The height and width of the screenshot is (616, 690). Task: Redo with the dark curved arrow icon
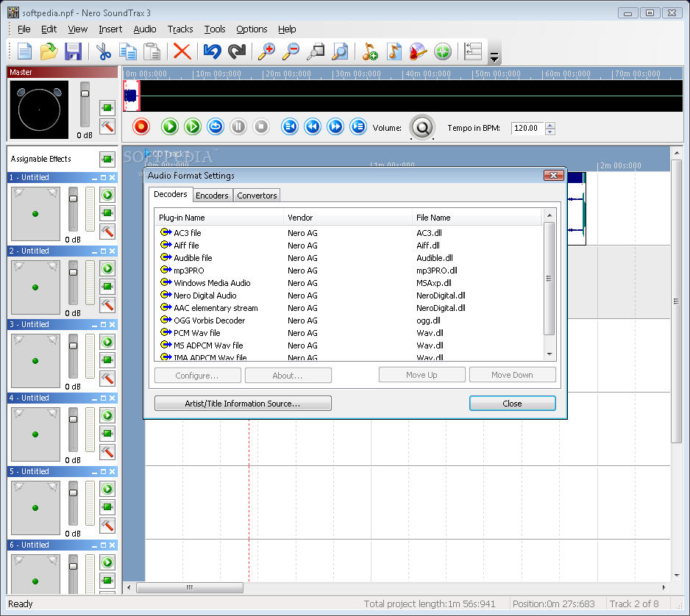click(x=237, y=51)
